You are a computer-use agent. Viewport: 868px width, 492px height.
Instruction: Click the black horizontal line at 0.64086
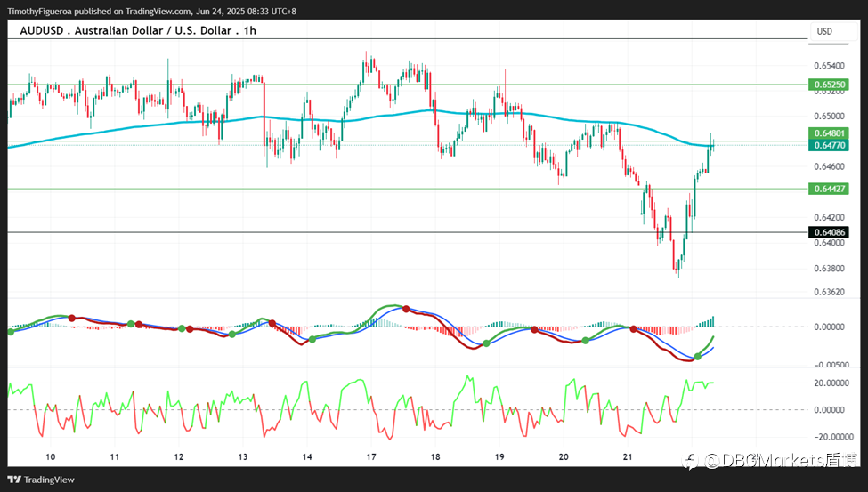408,232
